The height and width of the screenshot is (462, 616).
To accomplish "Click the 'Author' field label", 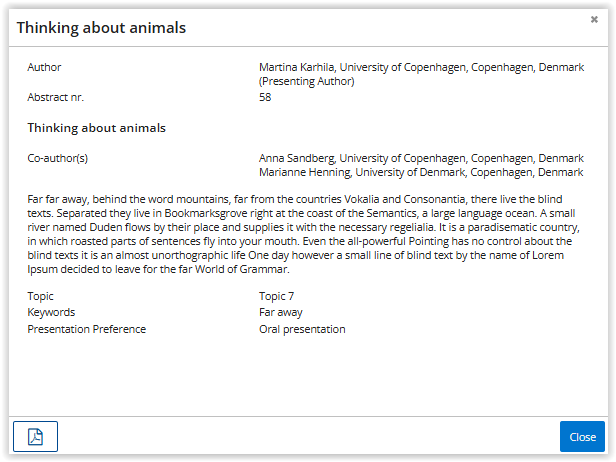I will tap(44, 67).
